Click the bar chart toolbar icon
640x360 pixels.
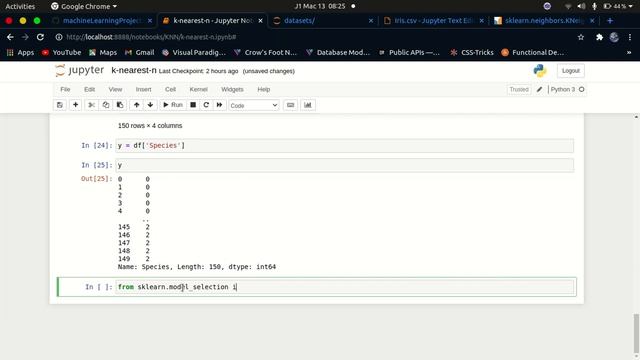click(308, 105)
